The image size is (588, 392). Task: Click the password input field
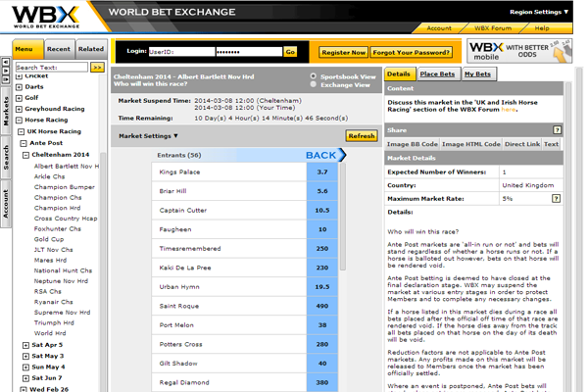249,52
